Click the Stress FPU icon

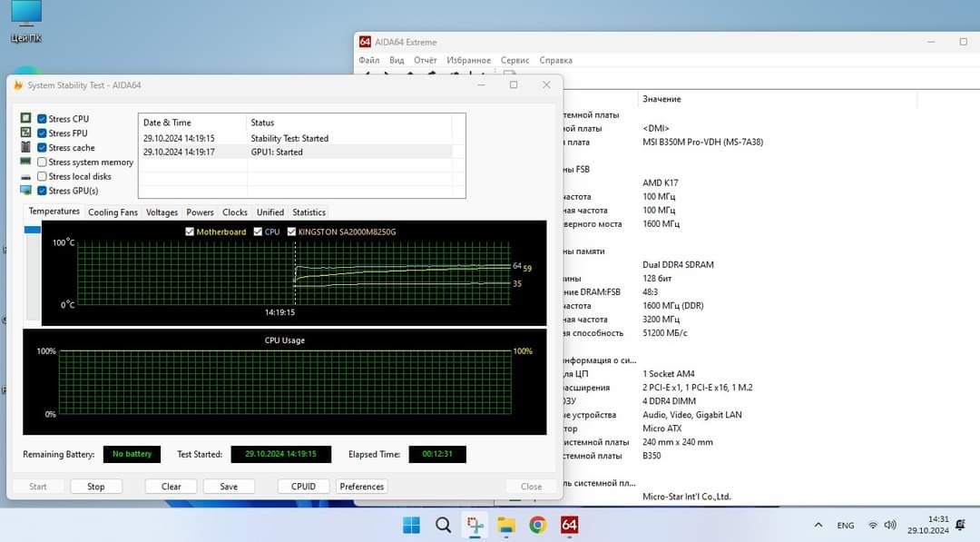pyautogui.click(x=25, y=133)
